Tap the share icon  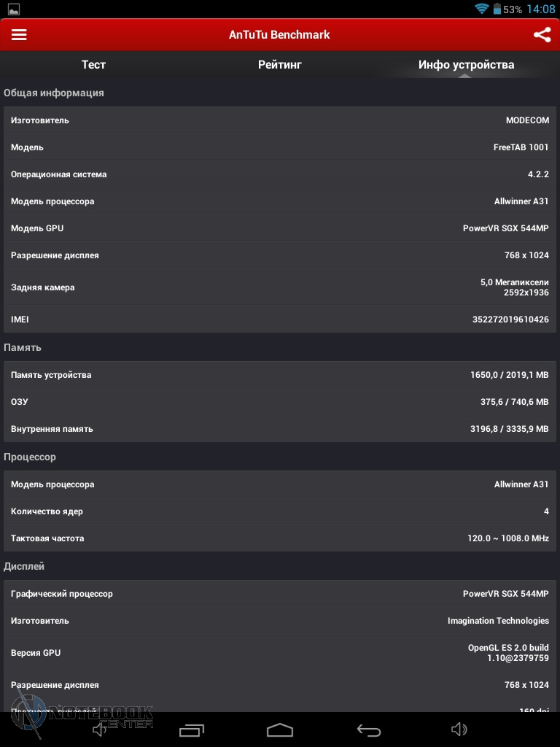(x=542, y=35)
